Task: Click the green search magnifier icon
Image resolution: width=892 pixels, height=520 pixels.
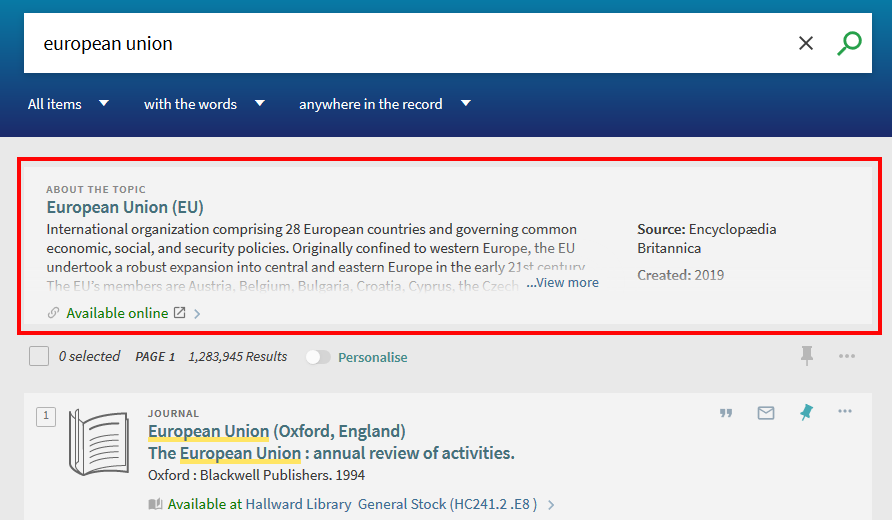Action: point(849,43)
